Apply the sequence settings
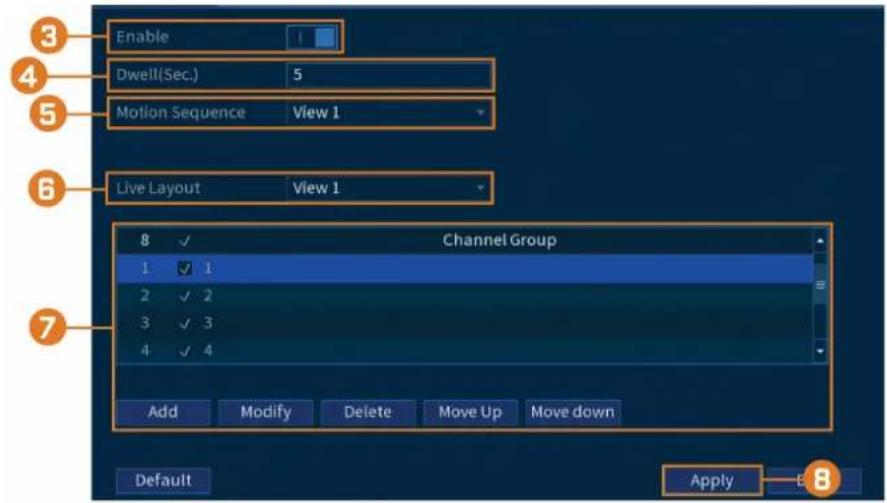This screenshot has width=887, height=503. pyautogui.click(x=712, y=481)
